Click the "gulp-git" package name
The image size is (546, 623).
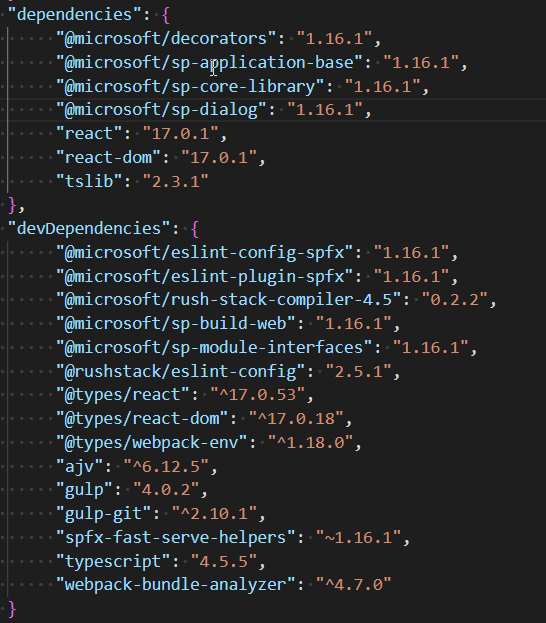click(104, 513)
